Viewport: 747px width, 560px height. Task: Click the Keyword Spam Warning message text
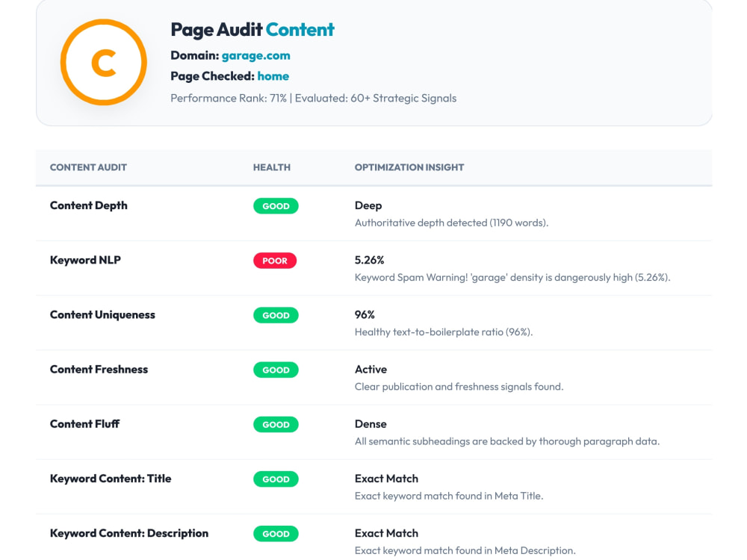[x=512, y=278]
